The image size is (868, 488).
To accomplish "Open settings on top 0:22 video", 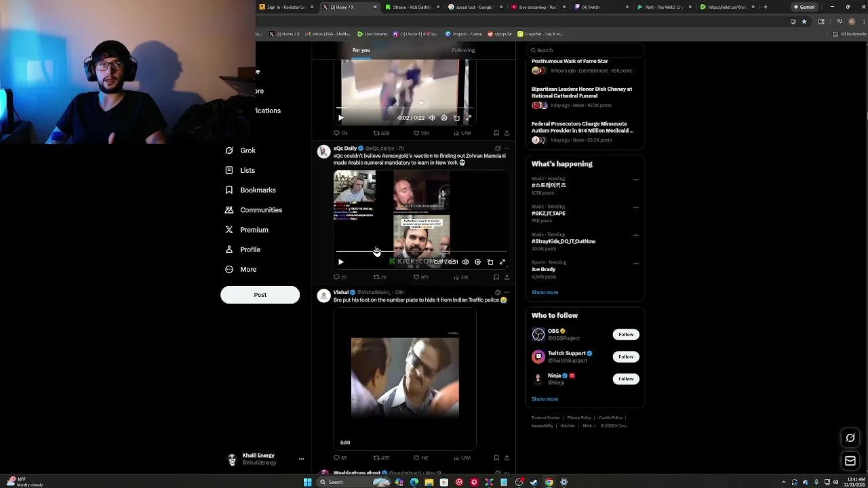I will (444, 118).
